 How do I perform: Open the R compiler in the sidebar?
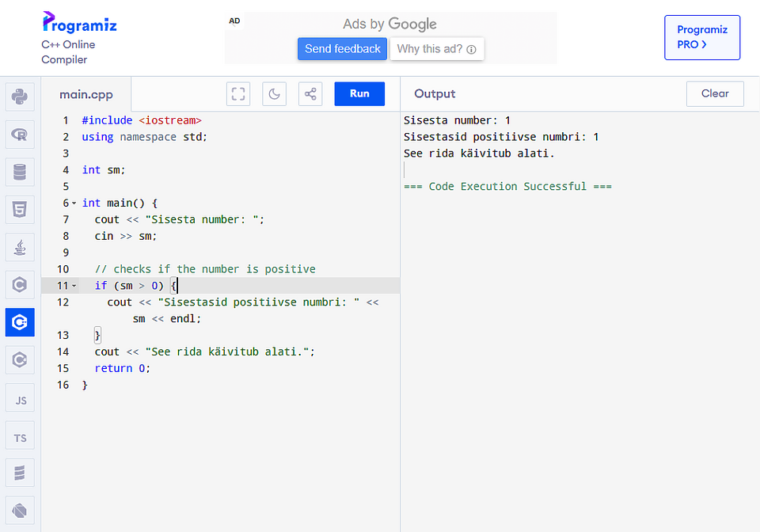[x=19, y=134]
